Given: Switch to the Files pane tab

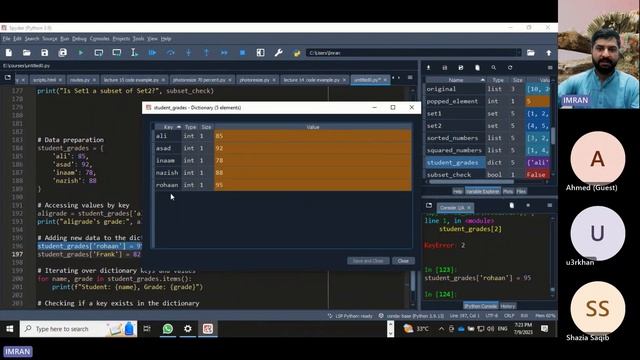Looking at the screenshot, I should 521,191.
